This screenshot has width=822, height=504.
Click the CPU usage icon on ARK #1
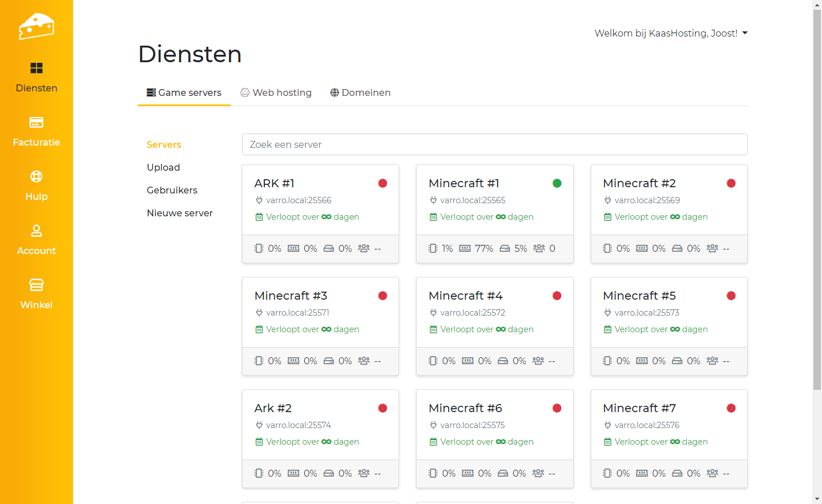[x=259, y=248]
